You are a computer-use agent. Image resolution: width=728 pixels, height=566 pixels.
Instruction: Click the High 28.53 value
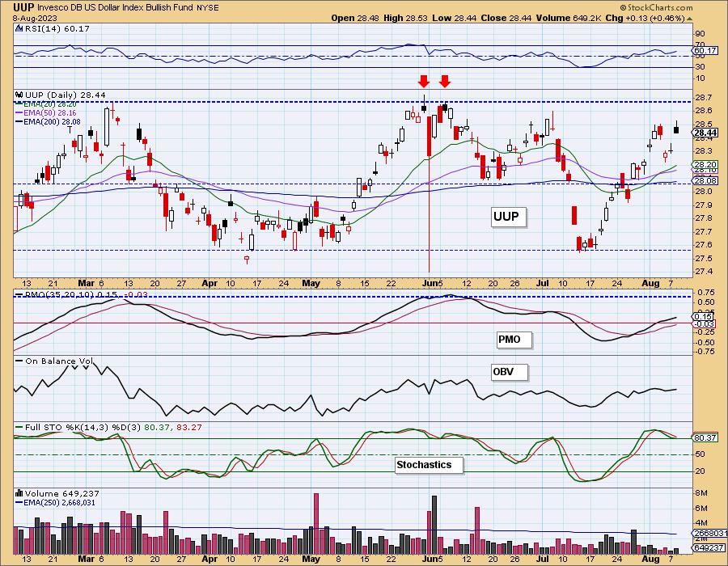coord(405,18)
